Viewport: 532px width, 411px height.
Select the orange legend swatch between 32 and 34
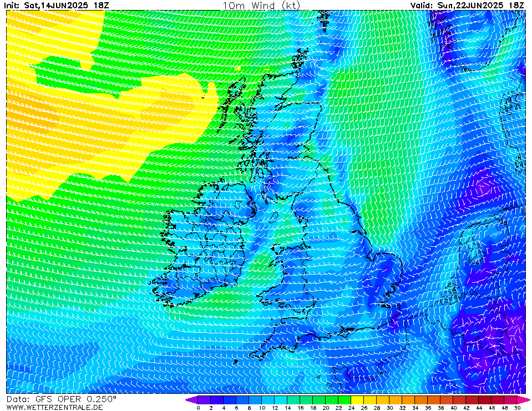(408, 399)
